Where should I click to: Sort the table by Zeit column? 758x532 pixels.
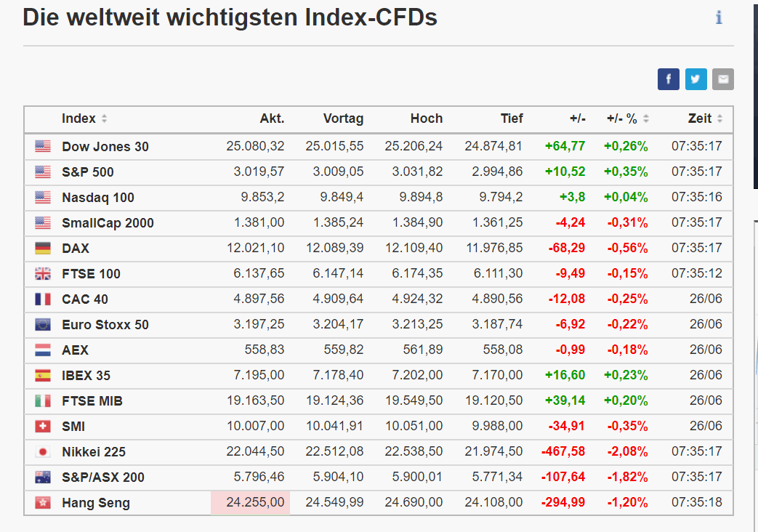719,119
